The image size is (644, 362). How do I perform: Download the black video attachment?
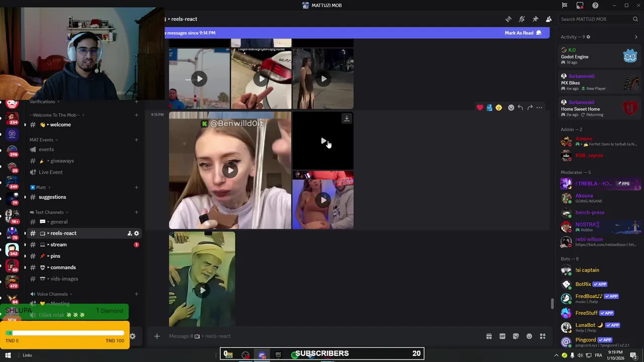(x=347, y=119)
